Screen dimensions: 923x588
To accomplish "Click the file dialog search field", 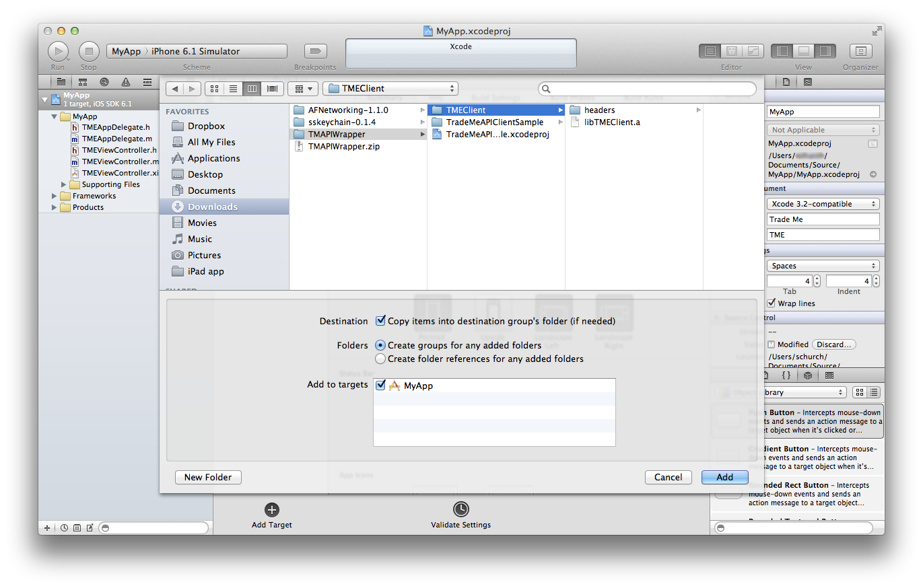I will tap(647, 89).
